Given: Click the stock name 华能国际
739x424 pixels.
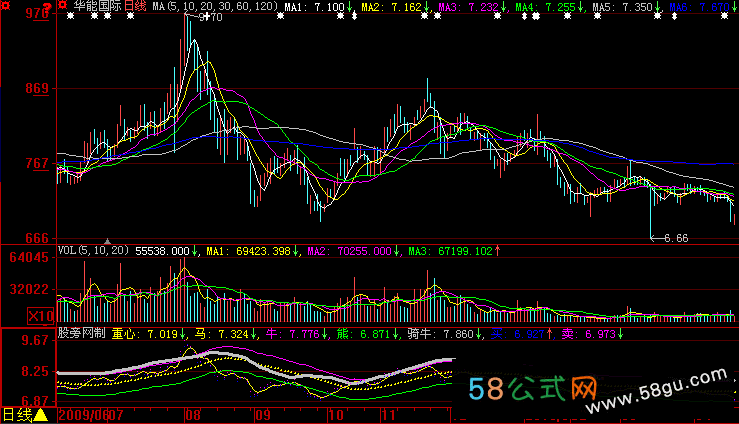Looking at the screenshot, I should coord(97,6).
